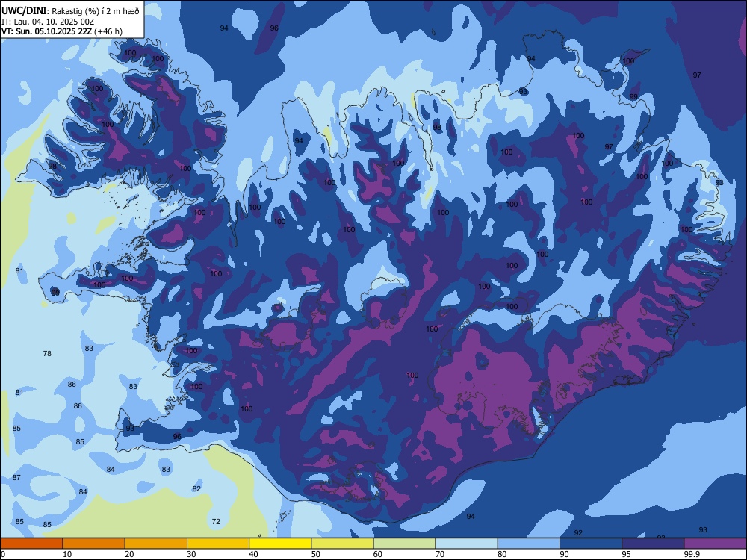747x560 pixels.
Task: Select the 78 humidity value over the sea
Action: click(47, 353)
